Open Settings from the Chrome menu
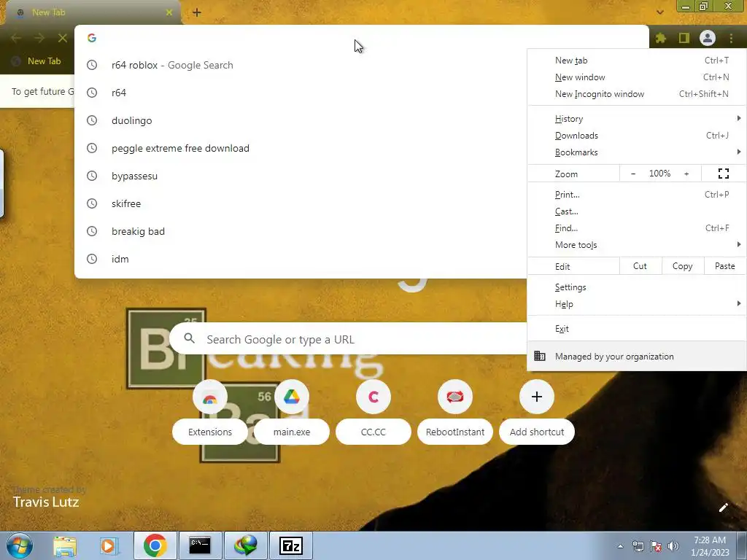747x560 pixels. pyautogui.click(x=636, y=287)
